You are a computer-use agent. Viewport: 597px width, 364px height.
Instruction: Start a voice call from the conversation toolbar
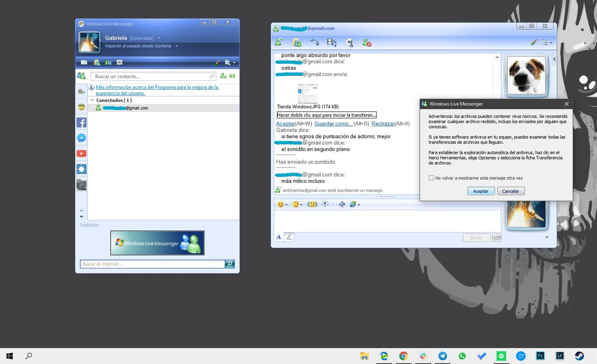[314, 42]
